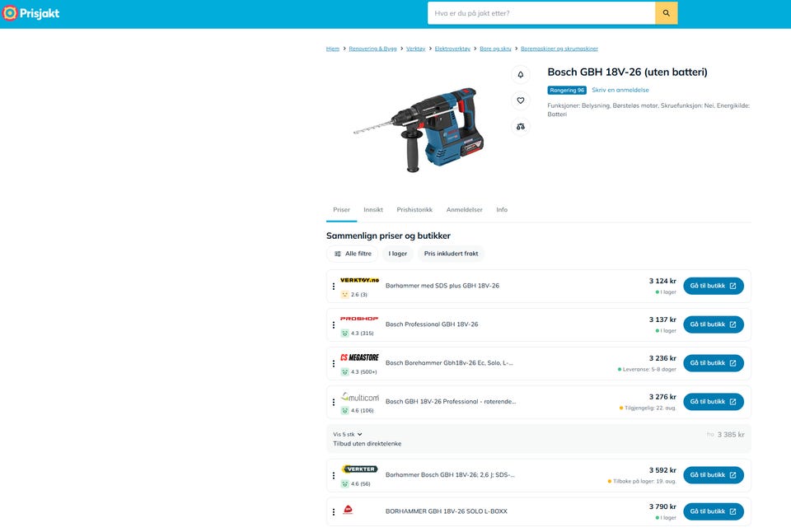This screenshot has width=791, height=532.
Task: Click 'BORHAMMER GBH 18V-26 SOLO L-BOXX' title
Action: pos(447,512)
